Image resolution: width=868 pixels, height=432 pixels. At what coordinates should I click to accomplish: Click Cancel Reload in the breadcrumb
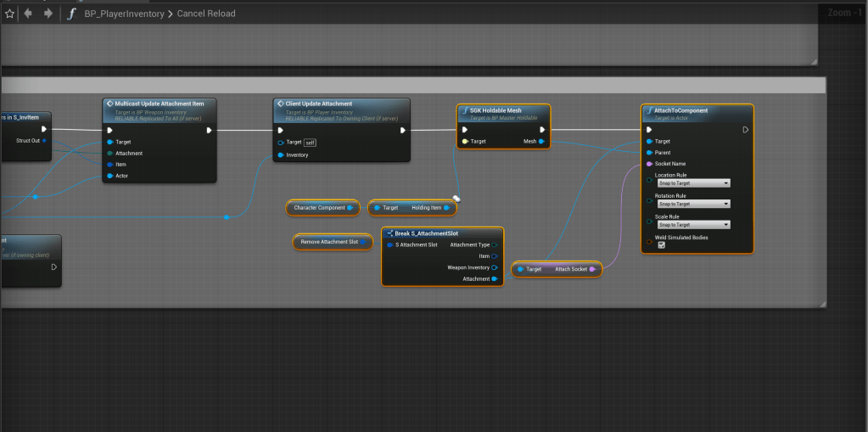[206, 14]
